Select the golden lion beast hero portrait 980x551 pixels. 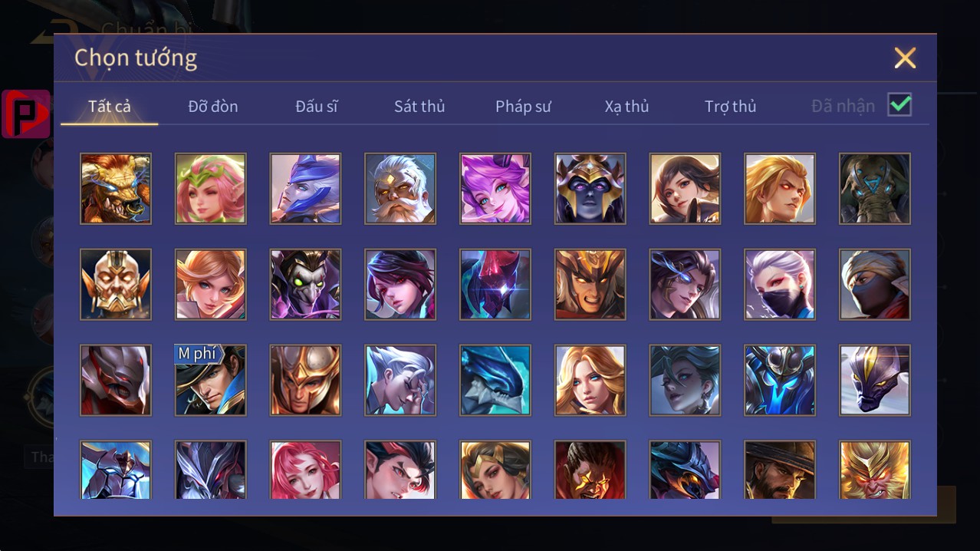(116, 189)
